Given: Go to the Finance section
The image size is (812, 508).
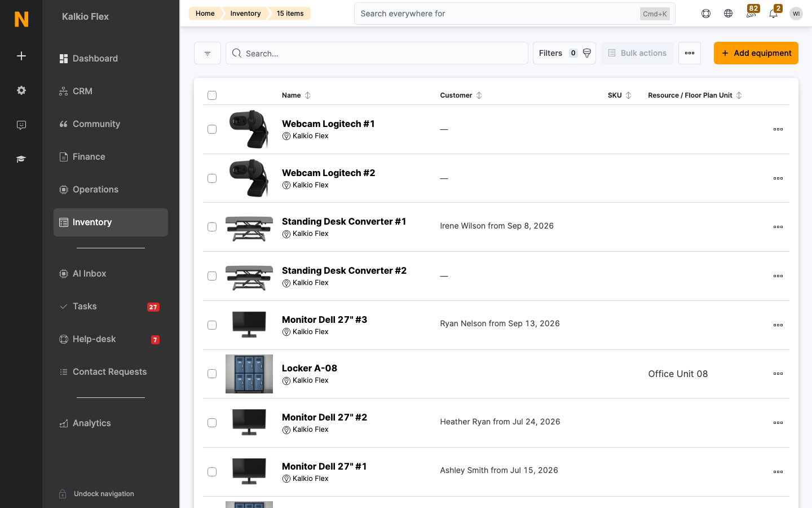Looking at the screenshot, I should [111, 157].
